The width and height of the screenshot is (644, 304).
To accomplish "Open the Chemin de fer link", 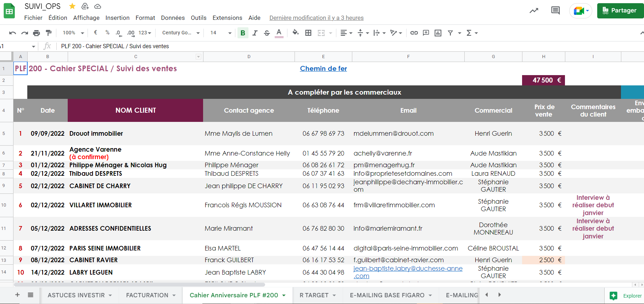I will pyautogui.click(x=323, y=68).
